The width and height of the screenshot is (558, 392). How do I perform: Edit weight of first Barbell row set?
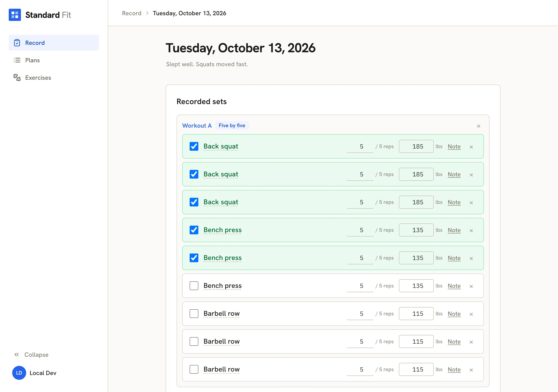tap(416, 314)
